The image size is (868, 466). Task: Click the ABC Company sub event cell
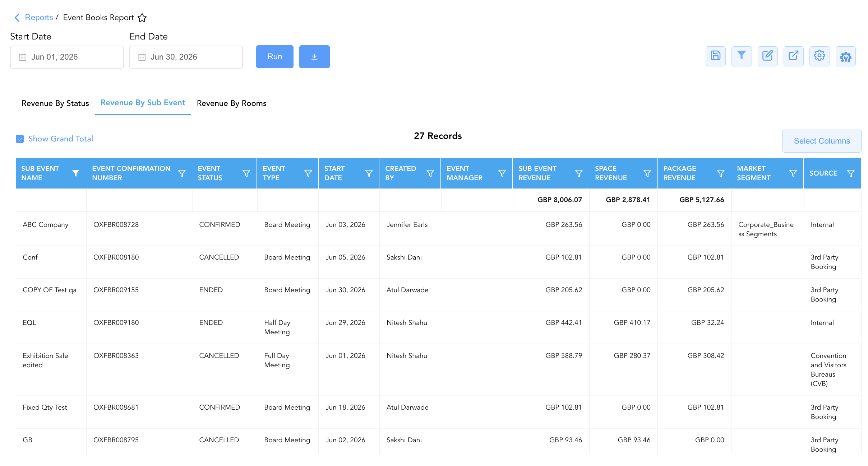click(x=46, y=225)
